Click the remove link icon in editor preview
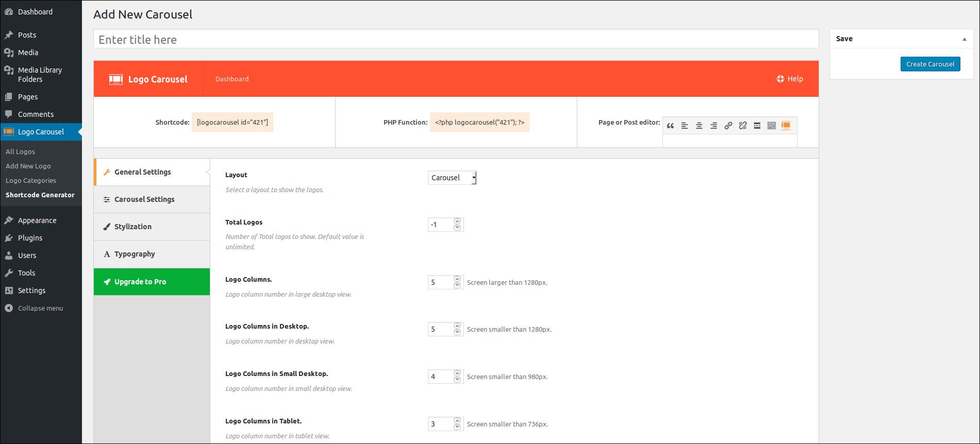This screenshot has height=444, width=980. coord(742,126)
